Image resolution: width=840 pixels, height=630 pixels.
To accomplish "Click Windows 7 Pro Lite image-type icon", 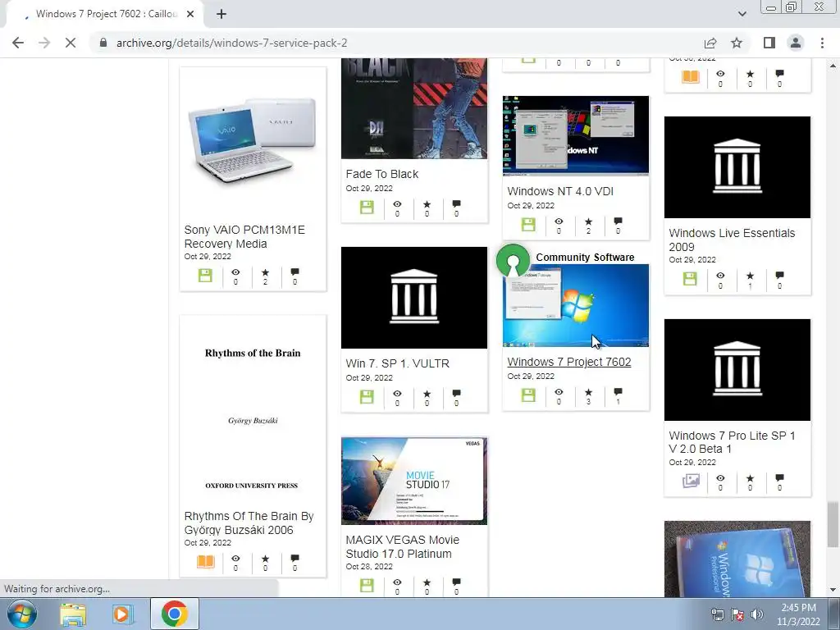I will [x=691, y=481].
